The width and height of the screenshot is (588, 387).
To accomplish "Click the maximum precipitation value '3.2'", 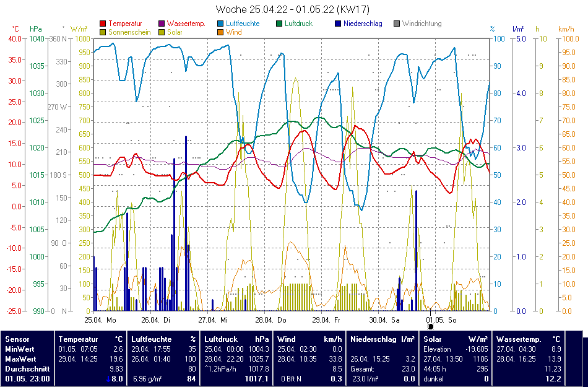I will pos(410,359).
